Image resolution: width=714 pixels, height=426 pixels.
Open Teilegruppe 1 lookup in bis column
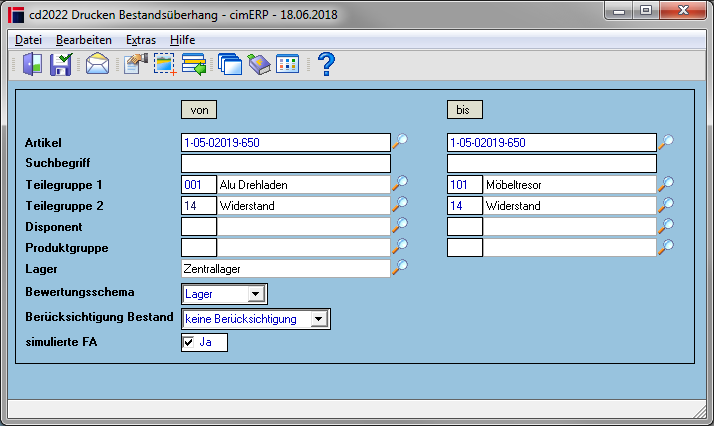[x=666, y=183]
